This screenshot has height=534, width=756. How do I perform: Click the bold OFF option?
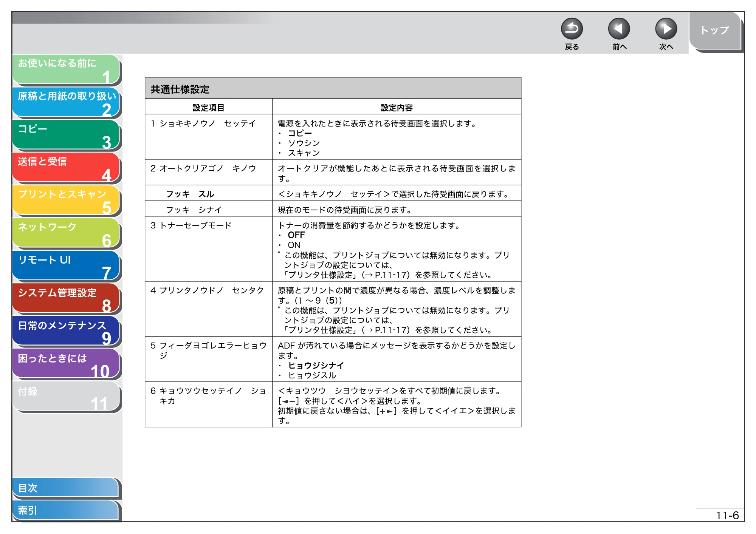[296, 235]
